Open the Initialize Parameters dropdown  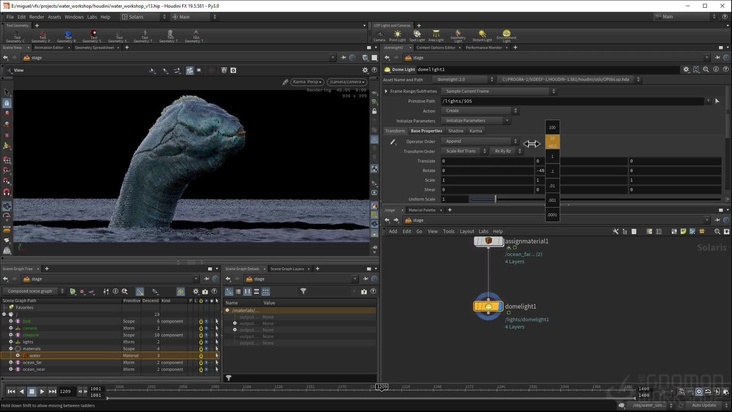coord(476,120)
